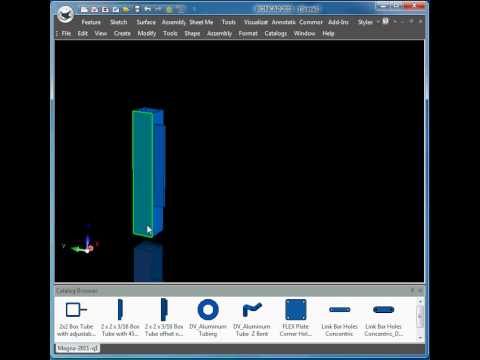The image size is (480, 360).
Task: Open the Format menu
Action: (x=248, y=33)
